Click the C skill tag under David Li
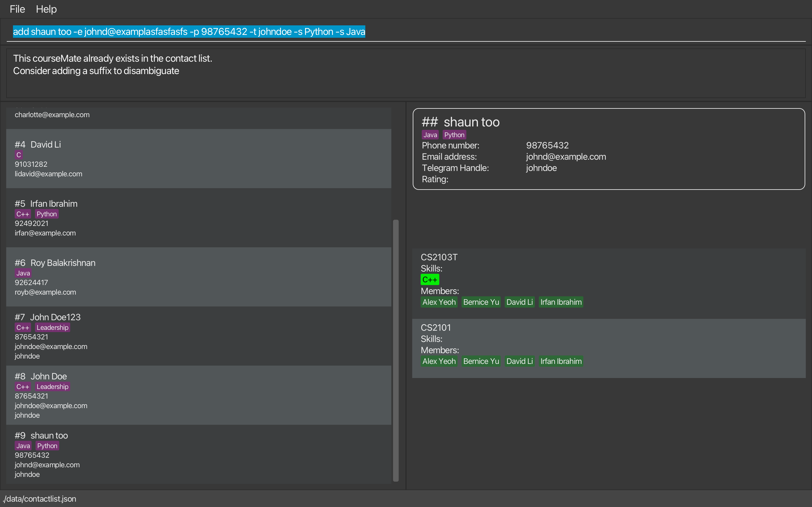Viewport: 812px width, 507px height. coord(19,155)
